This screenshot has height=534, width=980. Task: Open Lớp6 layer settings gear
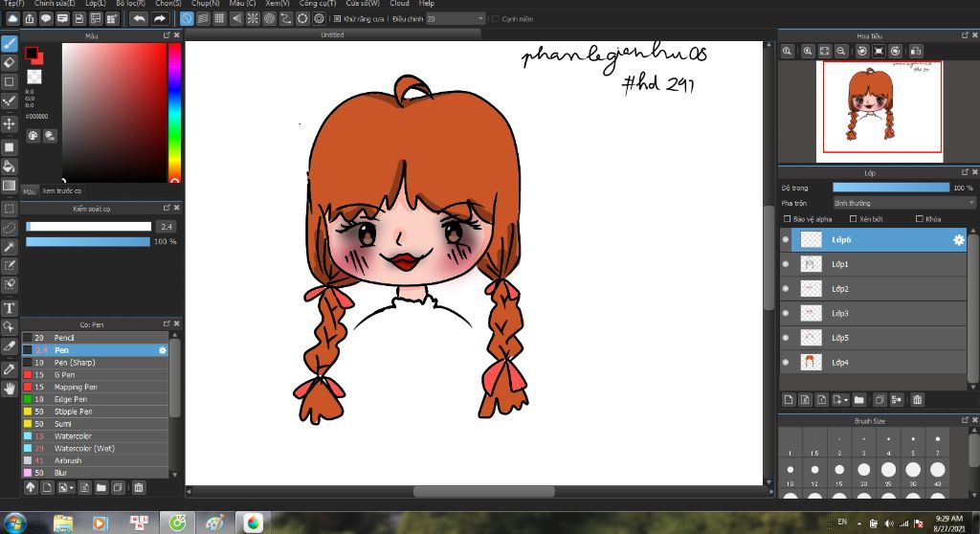(959, 240)
